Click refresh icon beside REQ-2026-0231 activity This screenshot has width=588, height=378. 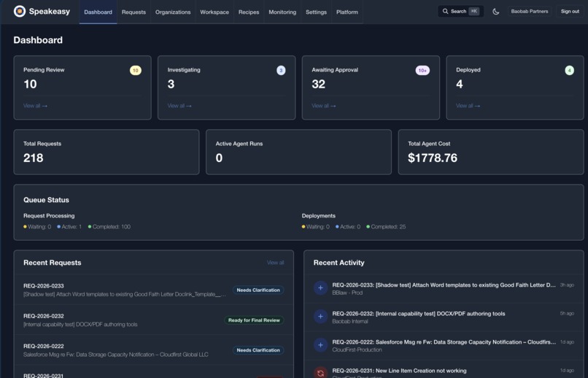[320, 373]
